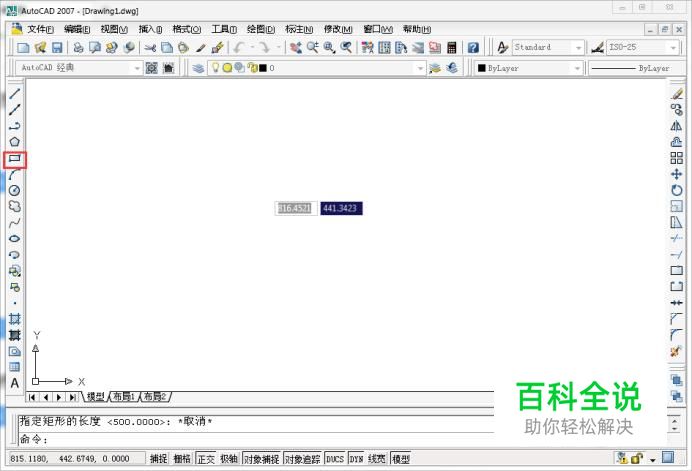Select the Array tool
Viewport: 692px width, 471px height.
point(677,158)
